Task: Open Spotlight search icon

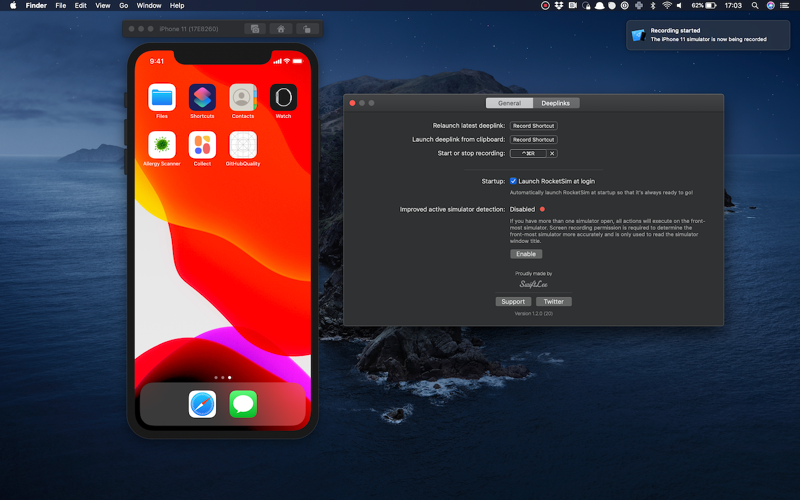Action: coord(755,6)
